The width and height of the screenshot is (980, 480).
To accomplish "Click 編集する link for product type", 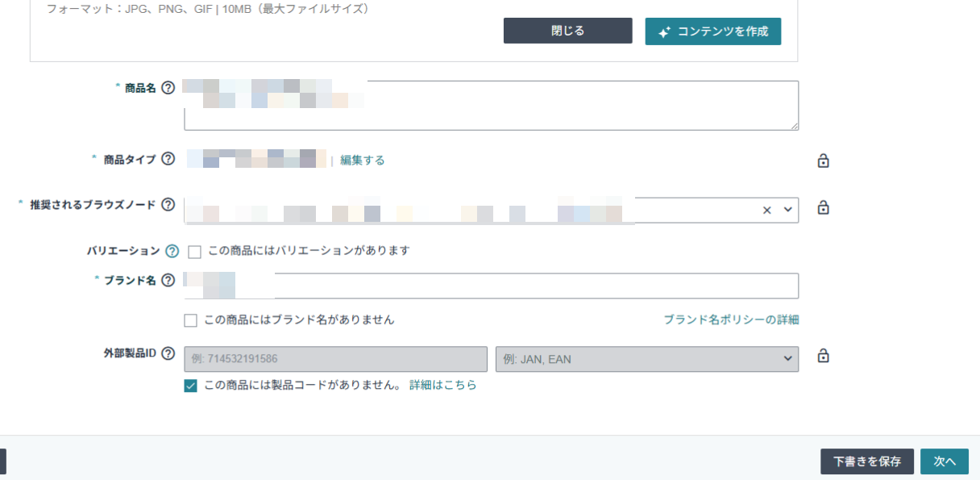I will pyautogui.click(x=362, y=161).
